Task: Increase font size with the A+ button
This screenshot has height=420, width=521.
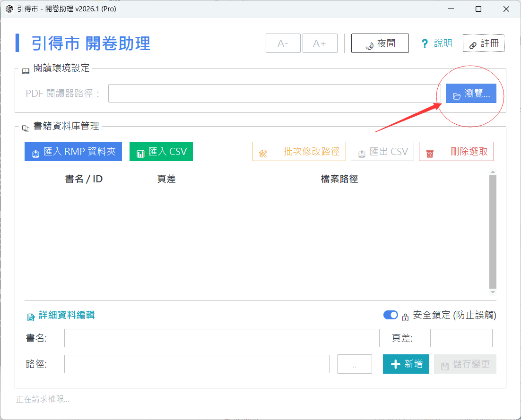Action: [x=320, y=43]
